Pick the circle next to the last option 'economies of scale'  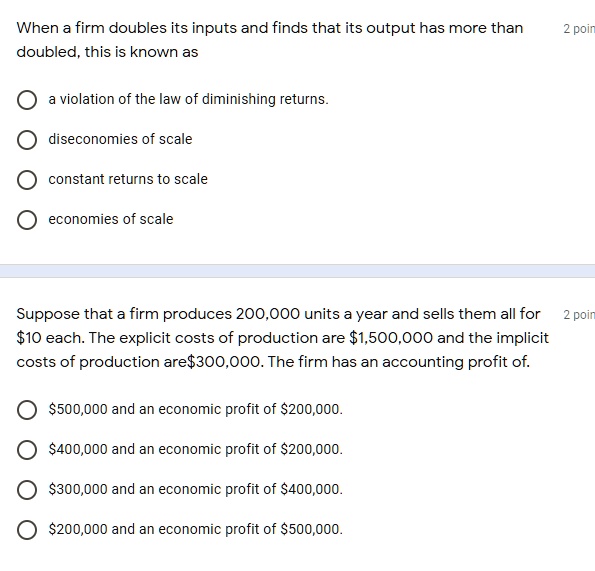tap(27, 220)
